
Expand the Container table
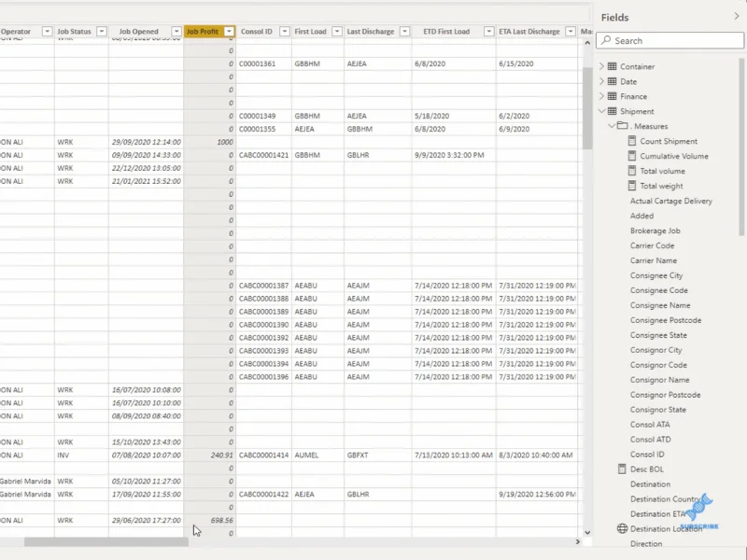601,66
